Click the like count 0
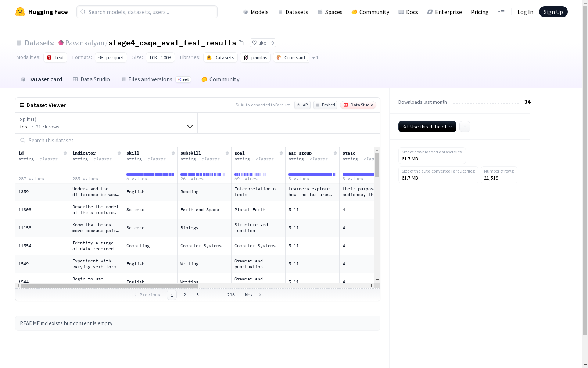Viewport: 588px width, 368px height. [273, 43]
